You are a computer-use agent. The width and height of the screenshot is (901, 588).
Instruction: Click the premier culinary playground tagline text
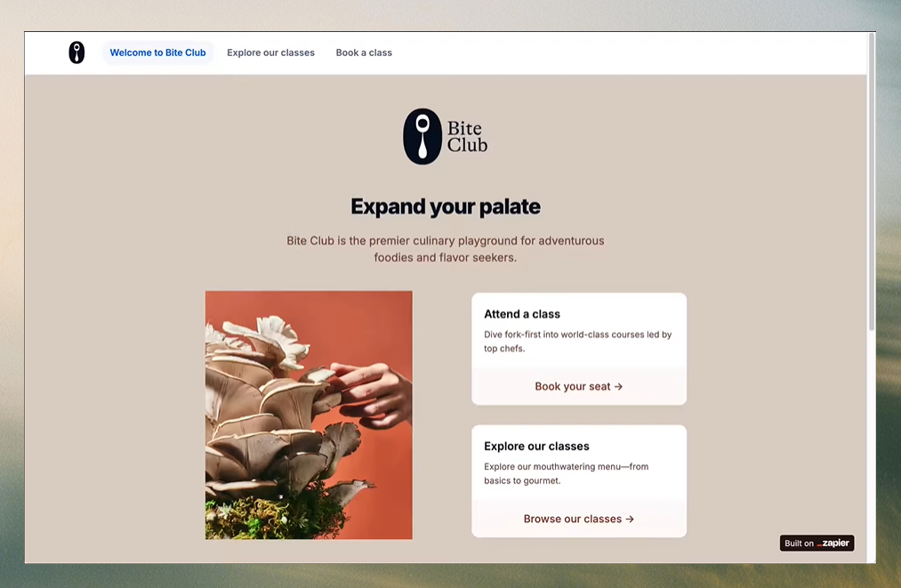[446, 249]
